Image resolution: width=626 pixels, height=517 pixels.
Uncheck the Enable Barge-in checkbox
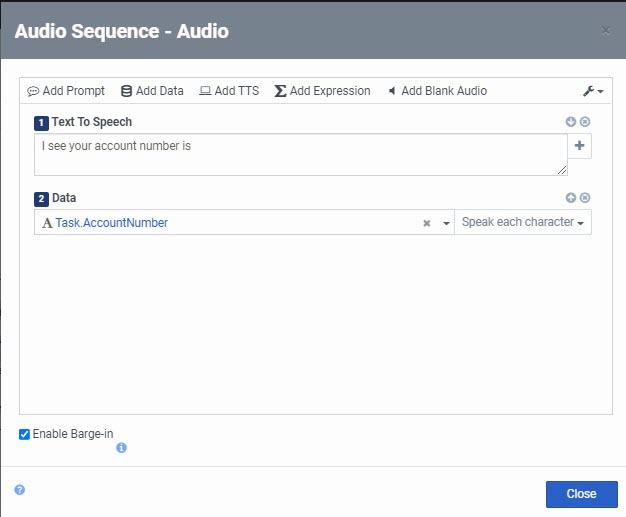tap(25, 434)
